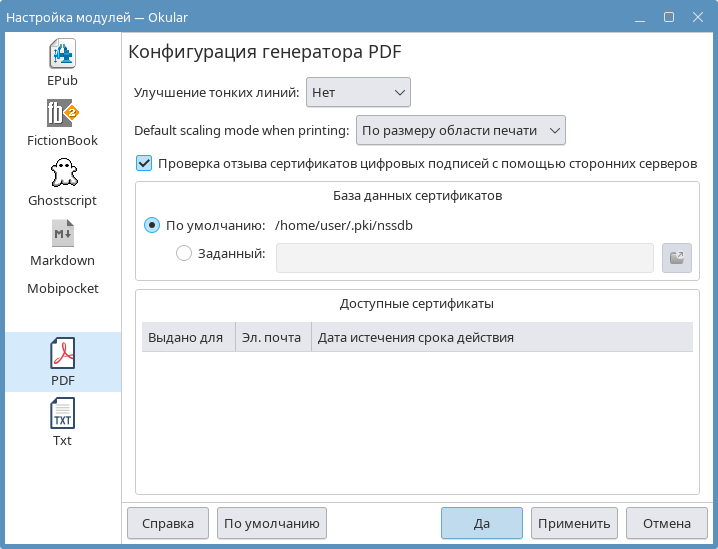Viewport: 718px width, 549px height.
Task: Open the default print scaling mode dropdown
Action: 461,130
